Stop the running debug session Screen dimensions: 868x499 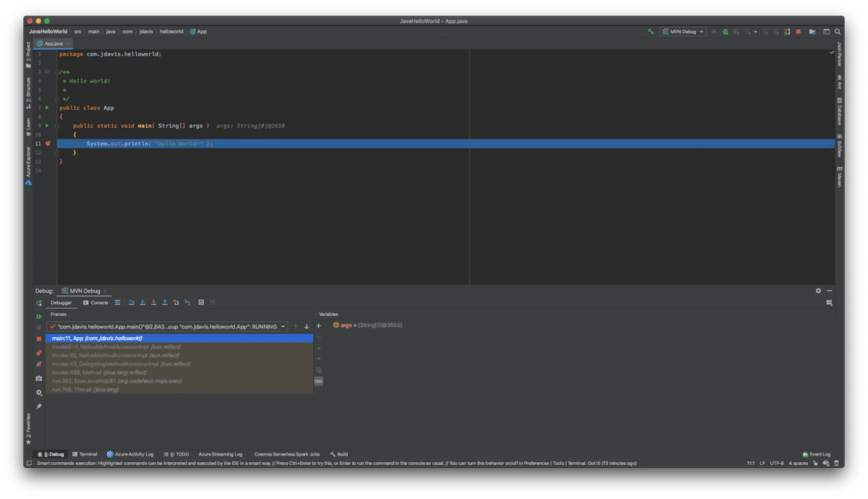(x=799, y=31)
